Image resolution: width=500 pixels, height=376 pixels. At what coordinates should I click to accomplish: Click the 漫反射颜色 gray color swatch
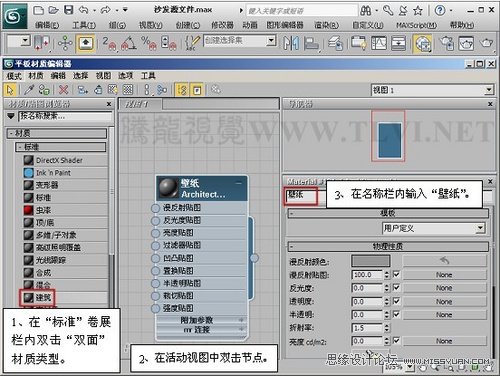coord(371,261)
